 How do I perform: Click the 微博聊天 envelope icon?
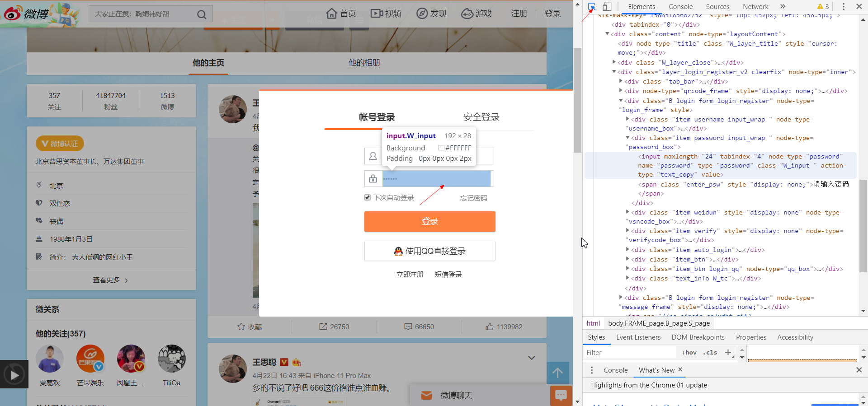click(426, 395)
